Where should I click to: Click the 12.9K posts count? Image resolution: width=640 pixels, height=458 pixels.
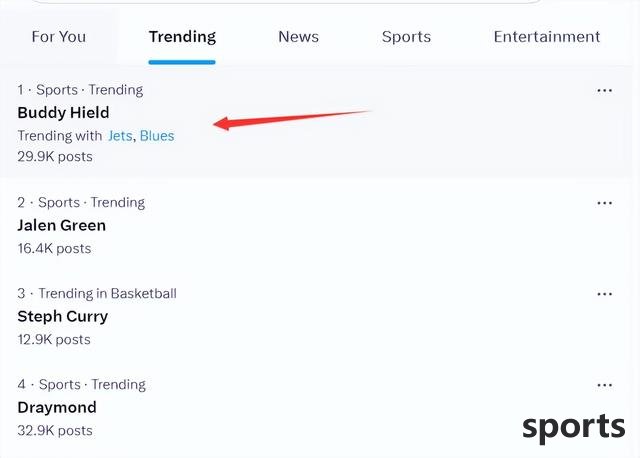[54, 340]
